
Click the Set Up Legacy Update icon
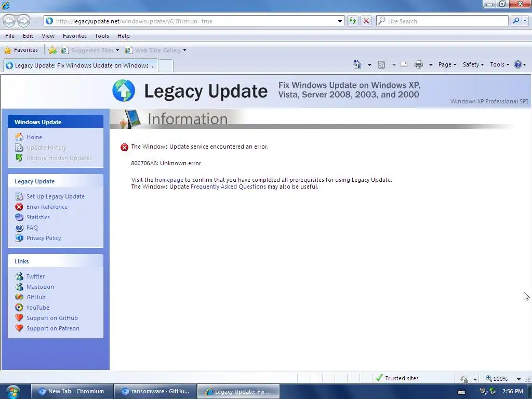tap(19, 196)
